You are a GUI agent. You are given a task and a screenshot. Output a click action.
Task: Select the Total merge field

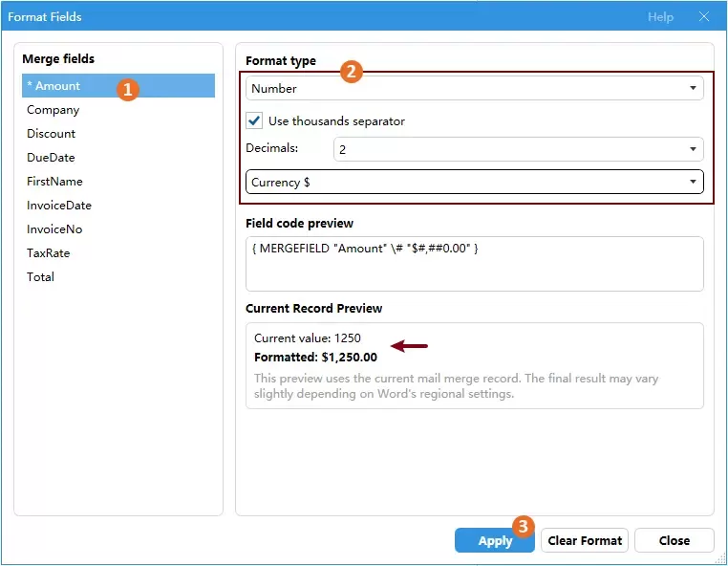(118, 277)
